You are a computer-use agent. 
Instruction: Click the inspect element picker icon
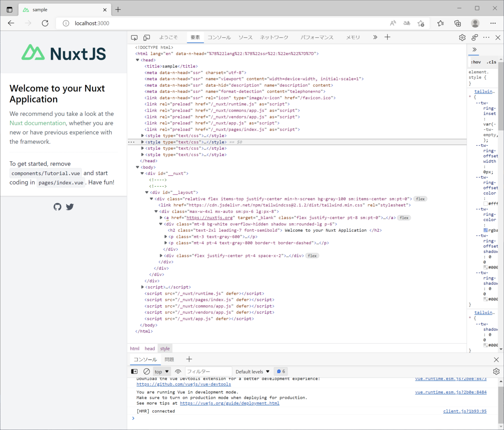(x=134, y=37)
